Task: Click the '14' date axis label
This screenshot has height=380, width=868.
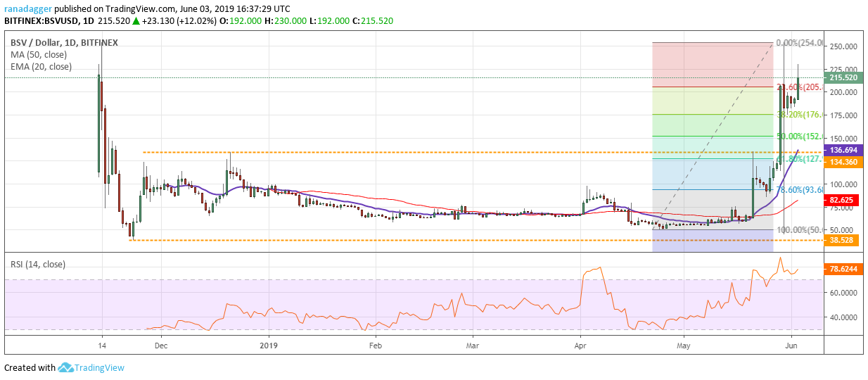Action: tap(103, 346)
